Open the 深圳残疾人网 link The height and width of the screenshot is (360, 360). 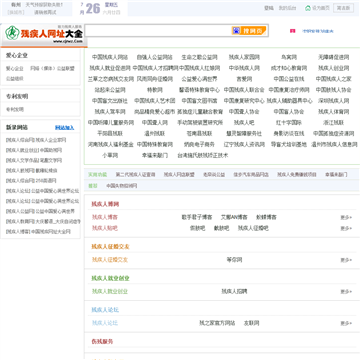(x=333, y=101)
